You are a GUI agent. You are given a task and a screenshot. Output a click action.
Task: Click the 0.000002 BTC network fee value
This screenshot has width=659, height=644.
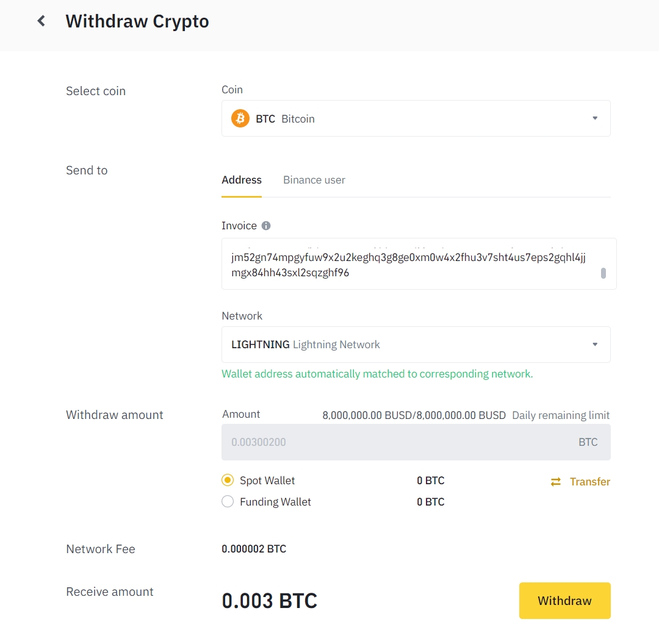point(254,549)
